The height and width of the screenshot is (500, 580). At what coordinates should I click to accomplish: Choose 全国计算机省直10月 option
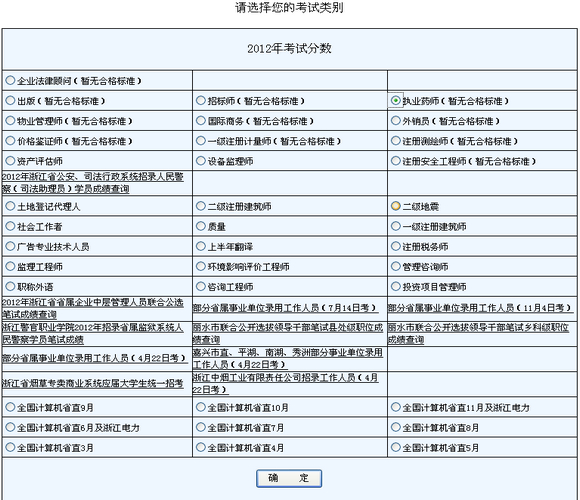200,407
